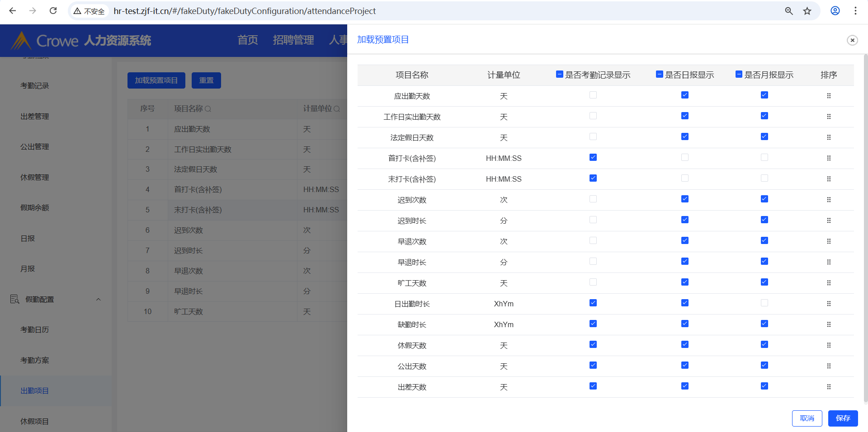Open 考勤方案 in the sidebar
Viewport: 868px width, 432px height.
pyautogui.click(x=35, y=360)
